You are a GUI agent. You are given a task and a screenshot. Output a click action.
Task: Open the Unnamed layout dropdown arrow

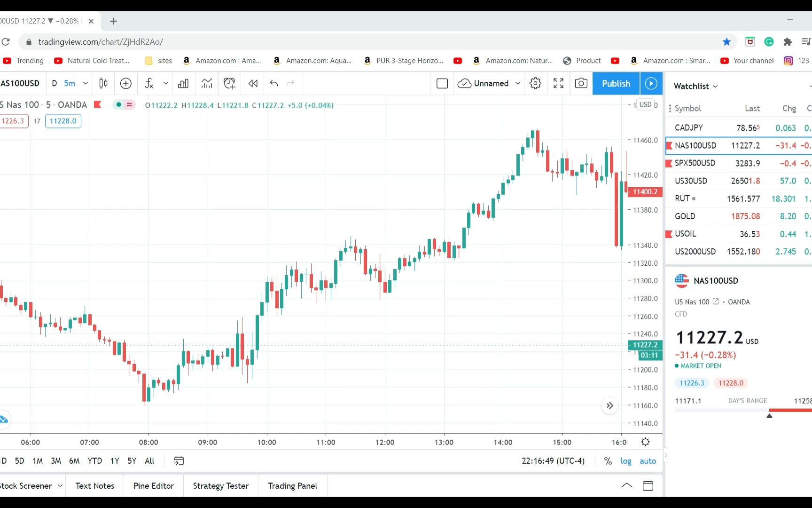pos(517,83)
